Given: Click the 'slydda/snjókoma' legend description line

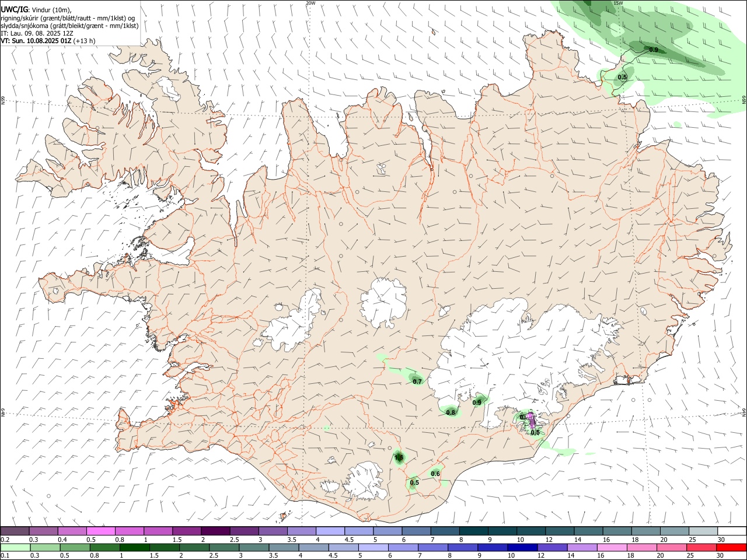Looking at the screenshot, I should coord(69,26).
